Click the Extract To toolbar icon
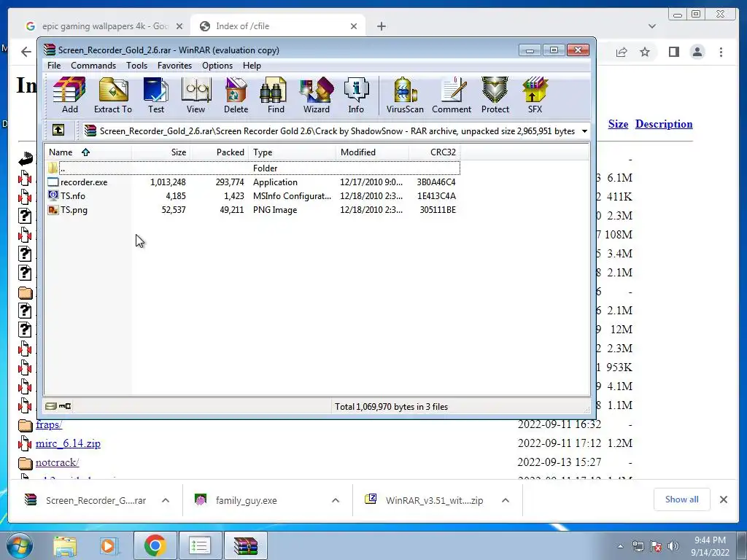 tap(113, 96)
